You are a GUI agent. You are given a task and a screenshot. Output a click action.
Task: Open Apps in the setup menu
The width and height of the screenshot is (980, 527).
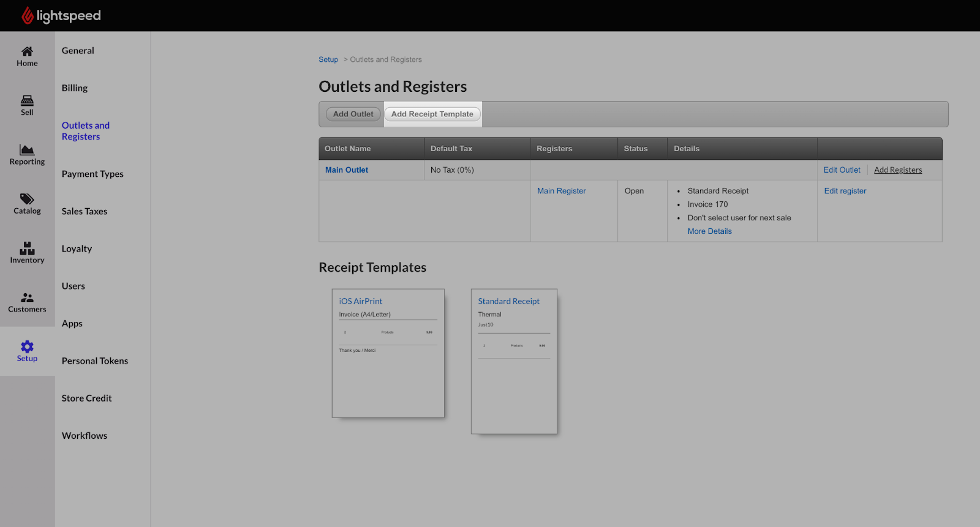(72, 324)
